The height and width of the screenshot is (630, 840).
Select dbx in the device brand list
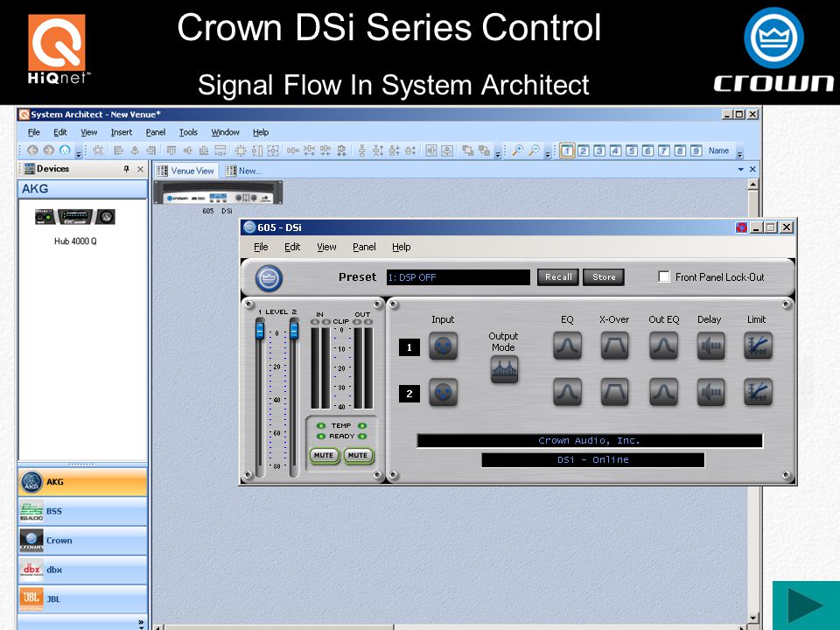coord(82,570)
